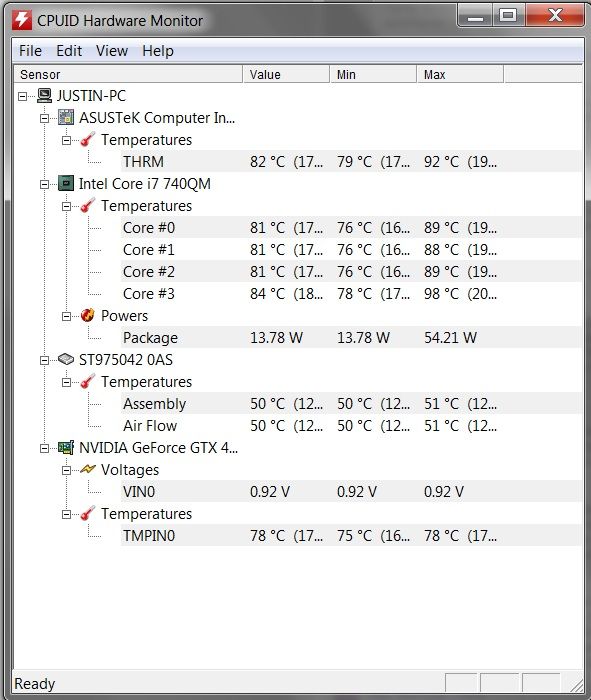The height and width of the screenshot is (700, 591).
Task: Select the NVIDIA GeForce GTX 4... label
Action: 158,448
